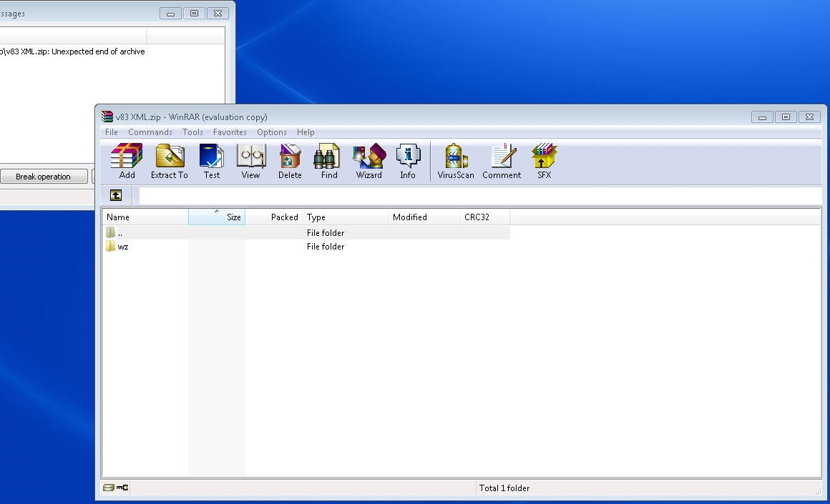Viewport: 830px width, 504px height.
Task: Maximize the messages window
Action: tap(195, 13)
